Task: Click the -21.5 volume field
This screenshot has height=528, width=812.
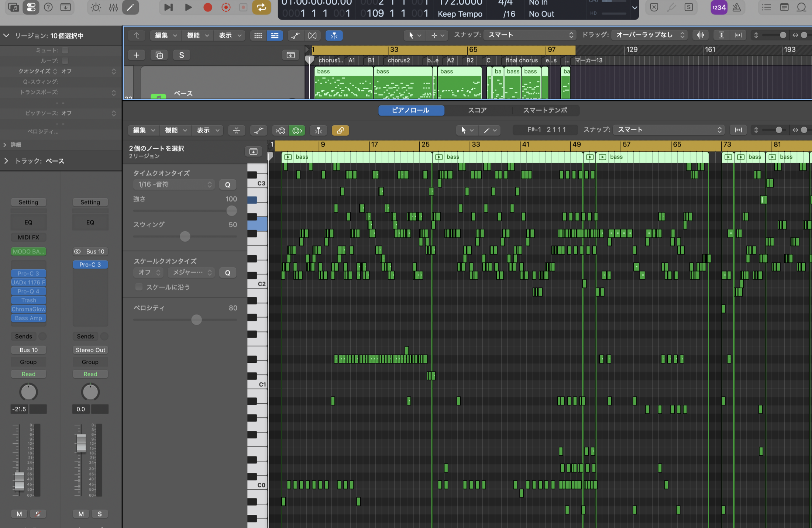Action: tap(19, 409)
